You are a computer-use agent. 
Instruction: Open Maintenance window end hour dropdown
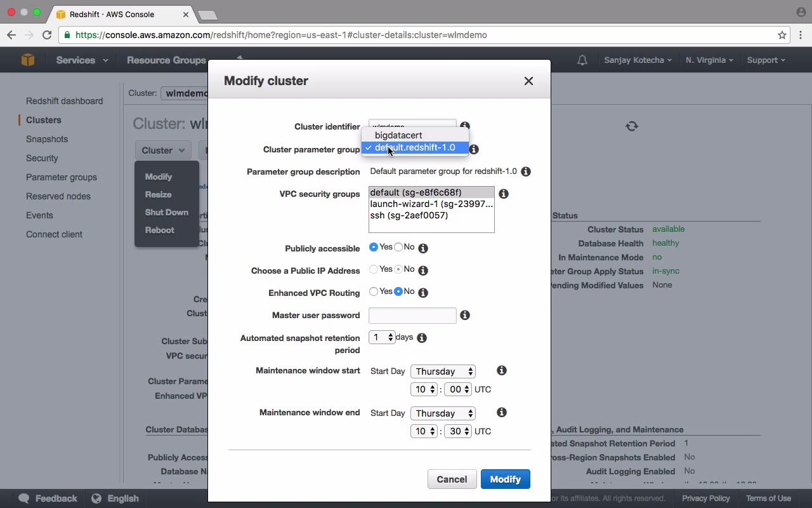[x=424, y=431]
